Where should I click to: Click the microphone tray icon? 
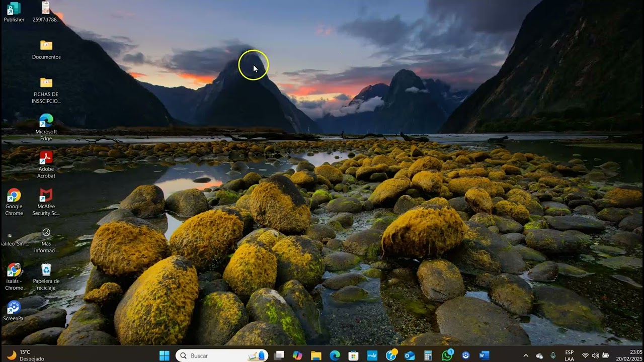tap(553, 355)
